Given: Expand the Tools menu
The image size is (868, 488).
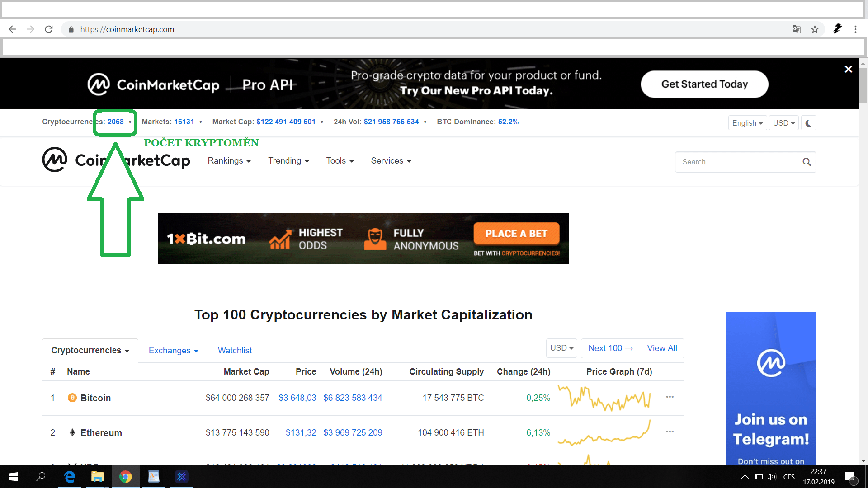Looking at the screenshot, I should (x=340, y=161).
